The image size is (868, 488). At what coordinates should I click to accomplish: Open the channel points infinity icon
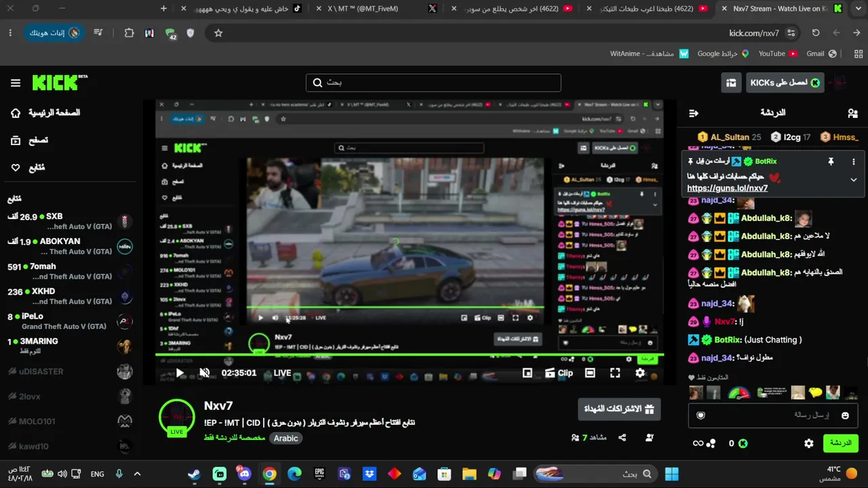tap(704, 443)
